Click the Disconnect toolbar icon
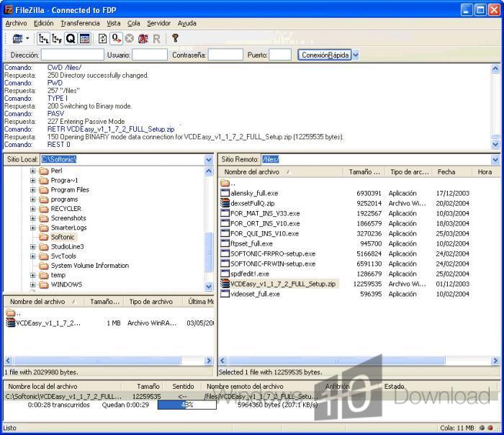504x435 pixels. (143, 39)
